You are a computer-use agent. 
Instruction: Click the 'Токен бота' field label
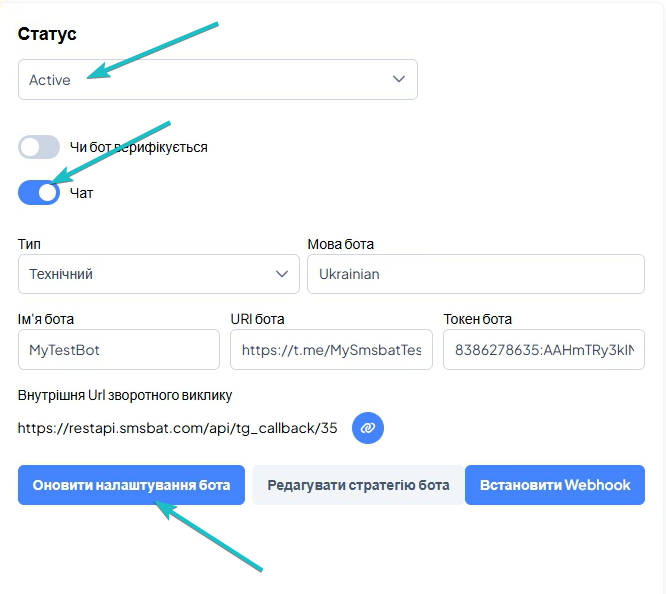tap(477, 319)
